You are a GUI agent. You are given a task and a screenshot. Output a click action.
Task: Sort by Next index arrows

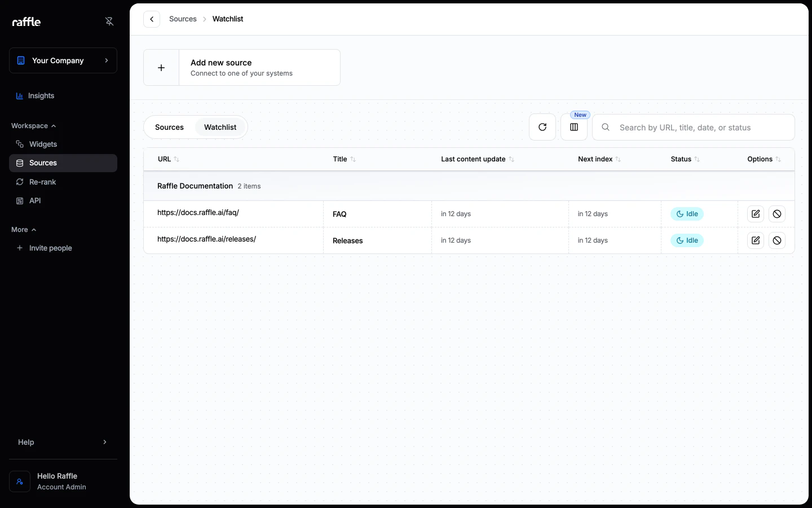click(618, 159)
